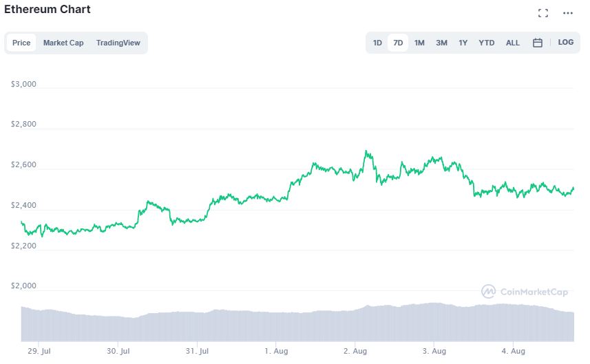Click the CoinMarketCap watermark logo
590x364 pixels.
pyautogui.click(x=525, y=292)
